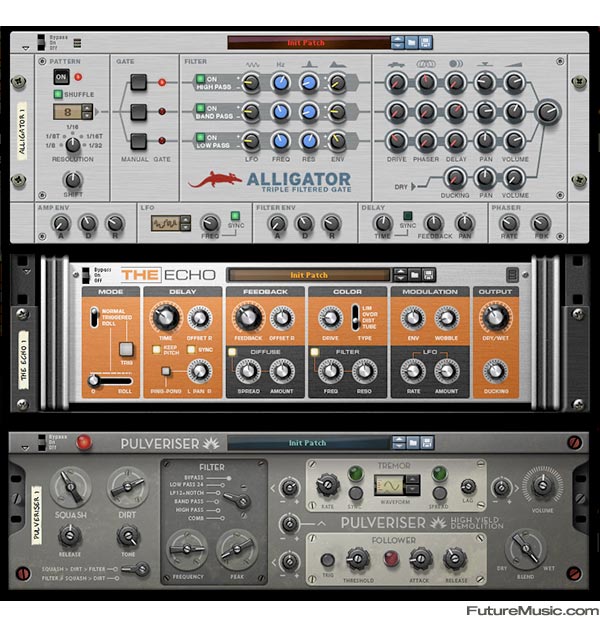Enable Keep Pitch in The Echo
Image resolution: width=600 pixels, height=636 pixels.
[156, 349]
